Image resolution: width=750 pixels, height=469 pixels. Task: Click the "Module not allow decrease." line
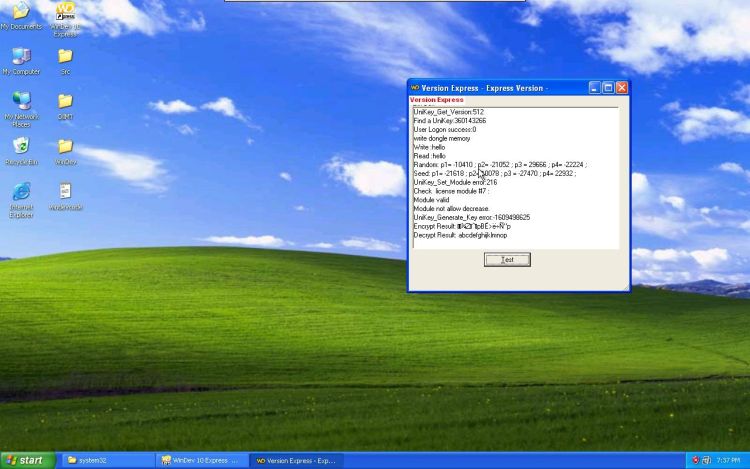451,208
